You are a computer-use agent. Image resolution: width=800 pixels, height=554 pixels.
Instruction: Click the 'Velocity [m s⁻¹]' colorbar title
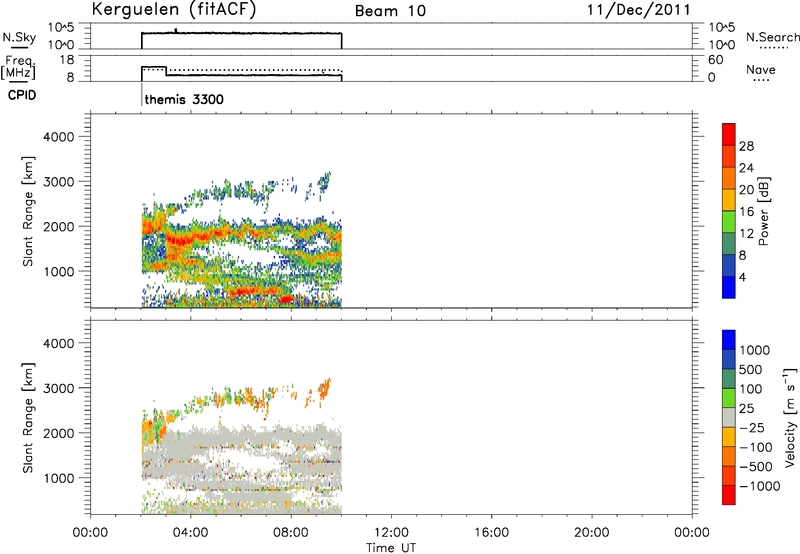click(790, 417)
